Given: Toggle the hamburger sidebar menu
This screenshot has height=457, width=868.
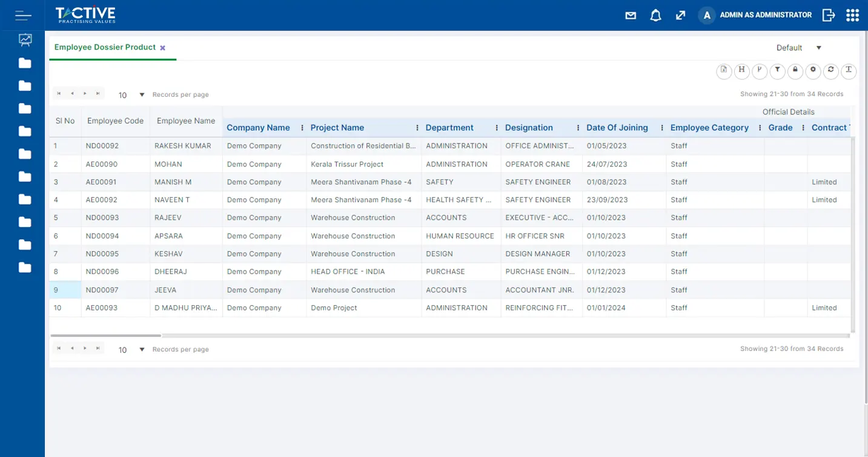Looking at the screenshot, I should coord(23,15).
